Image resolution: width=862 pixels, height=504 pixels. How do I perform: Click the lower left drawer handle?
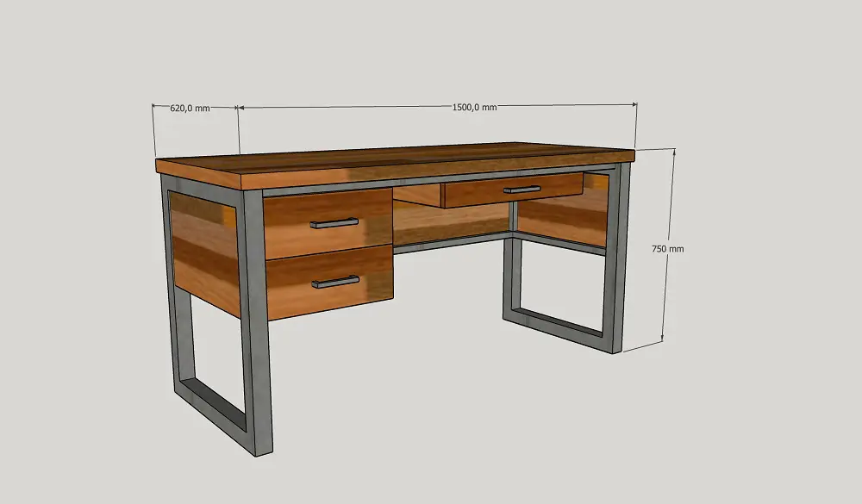335,281
